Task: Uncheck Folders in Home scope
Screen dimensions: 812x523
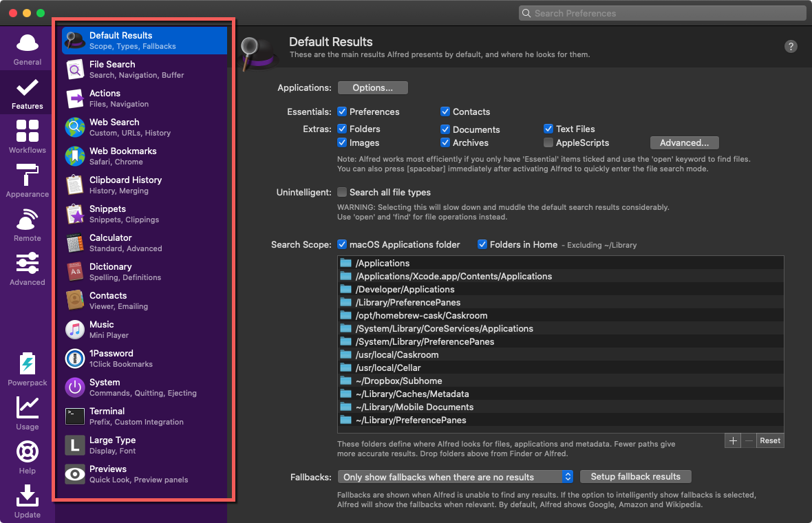Action: point(482,244)
